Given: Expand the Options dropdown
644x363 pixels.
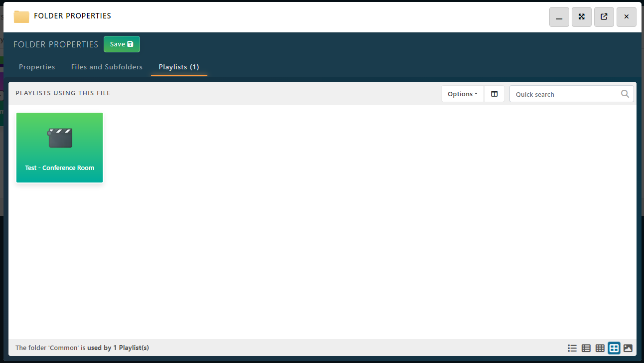Looking at the screenshot, I should 463,94.
